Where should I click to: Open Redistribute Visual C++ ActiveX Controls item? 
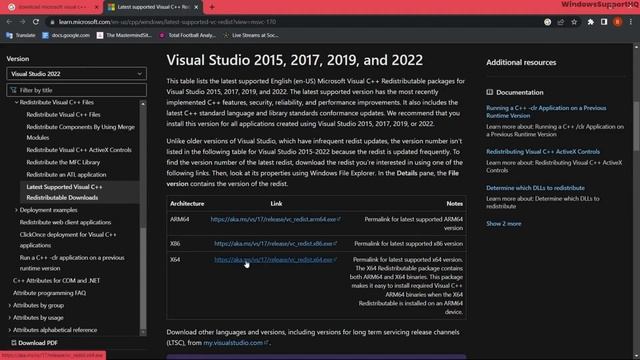[79, 150]
